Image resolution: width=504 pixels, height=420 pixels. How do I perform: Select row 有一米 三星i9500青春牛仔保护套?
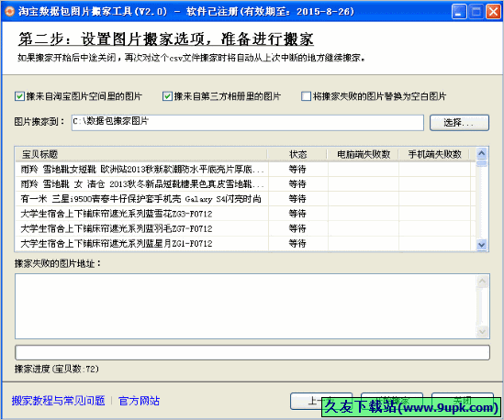[x=245, y=199]
